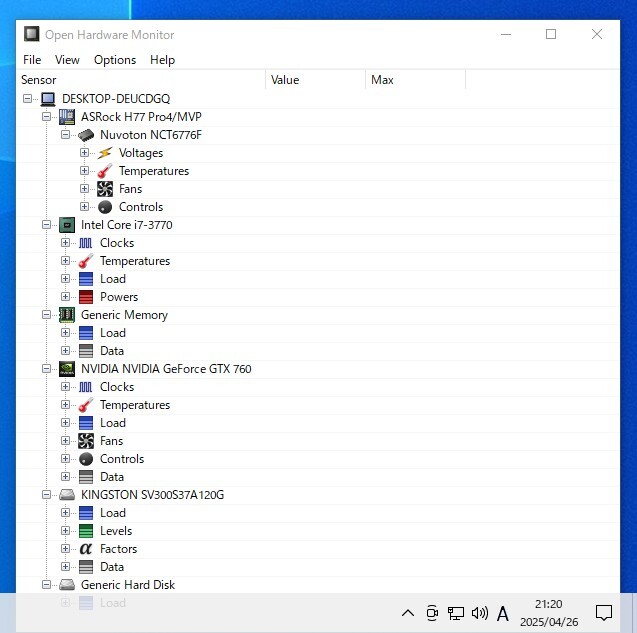The height and width of the screenshot is (633, 637).
Task: Open the File menu
Action: point(32,60)
